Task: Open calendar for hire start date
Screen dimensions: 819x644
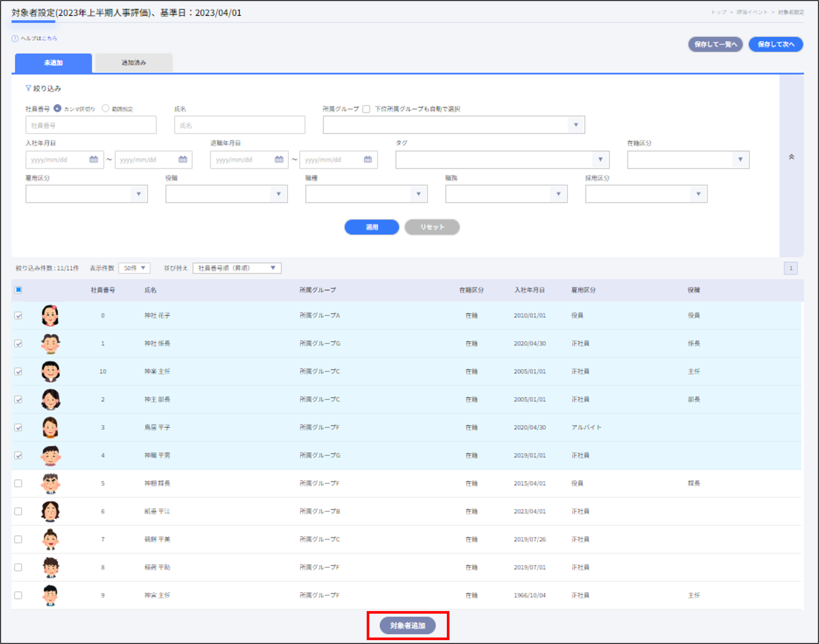Action: coord(94,160)
